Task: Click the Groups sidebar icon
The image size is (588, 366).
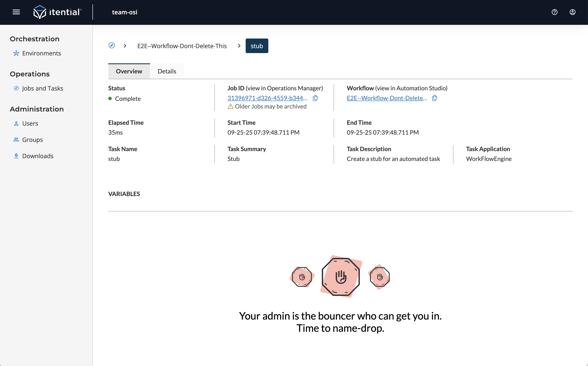Action: (x=16, y=140)
